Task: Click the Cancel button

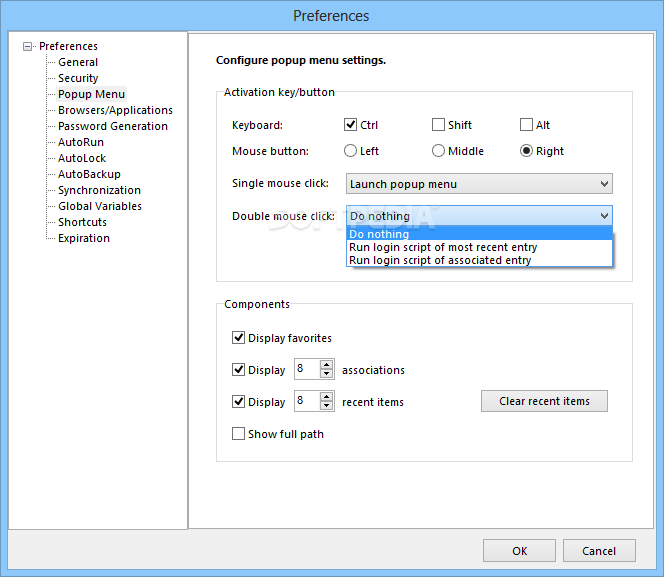Action: [x=599, y=551]
